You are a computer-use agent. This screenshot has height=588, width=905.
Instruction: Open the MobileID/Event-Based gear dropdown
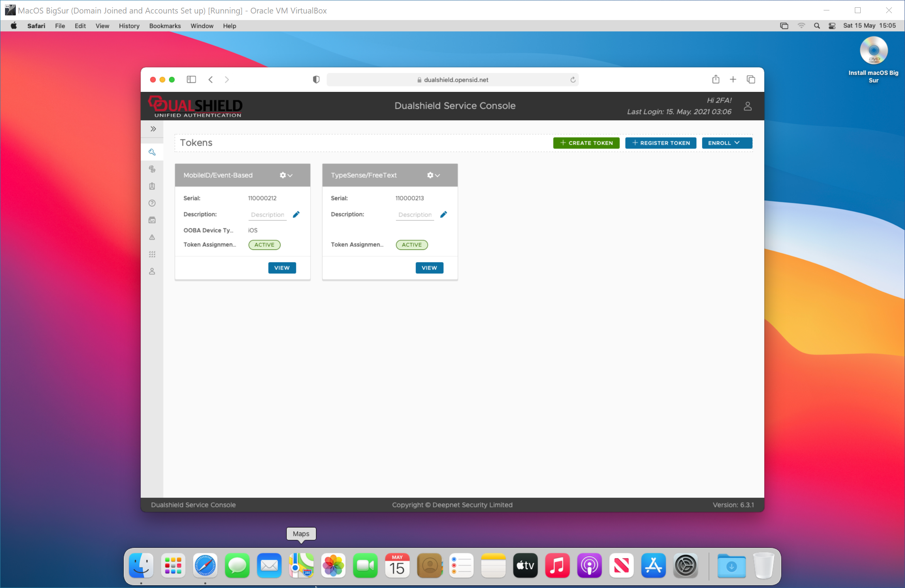(x=286, y=175)
